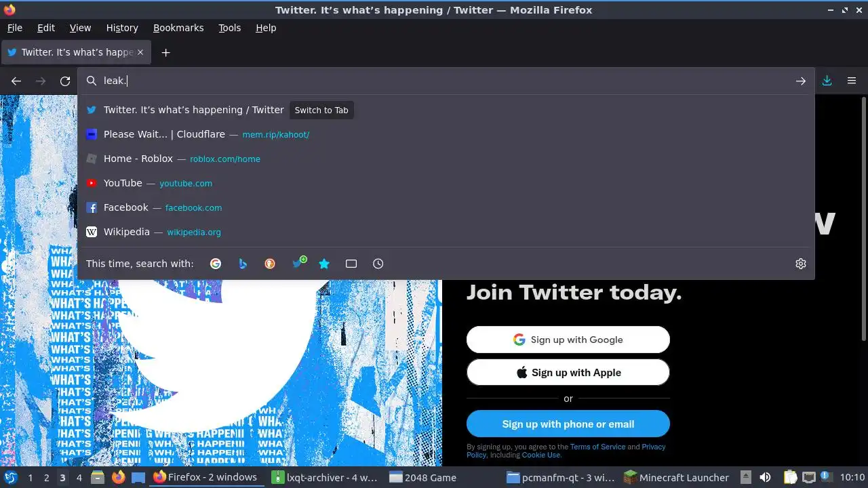Click the mem.rip/kahoot/ URL
Viewport: 868px width, 488px height.
(276, 135)
